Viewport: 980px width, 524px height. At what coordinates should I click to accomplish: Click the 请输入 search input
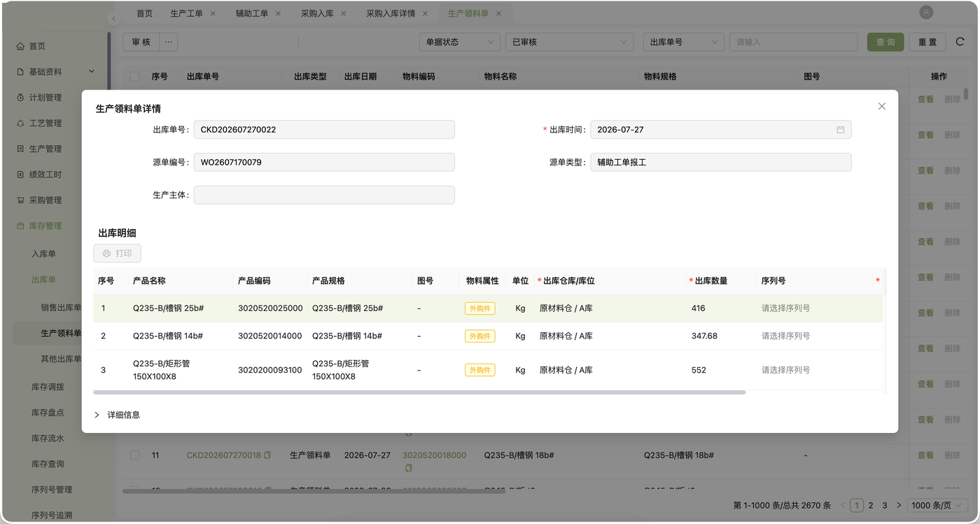[793, 42]
